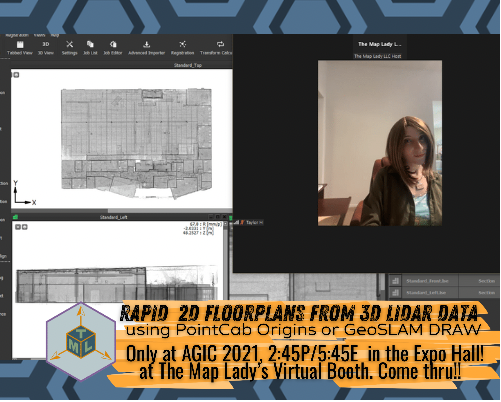Click the coordinate readout in Standard_Left view
Screen dimensions: 501x402
(x=202, y=228)
